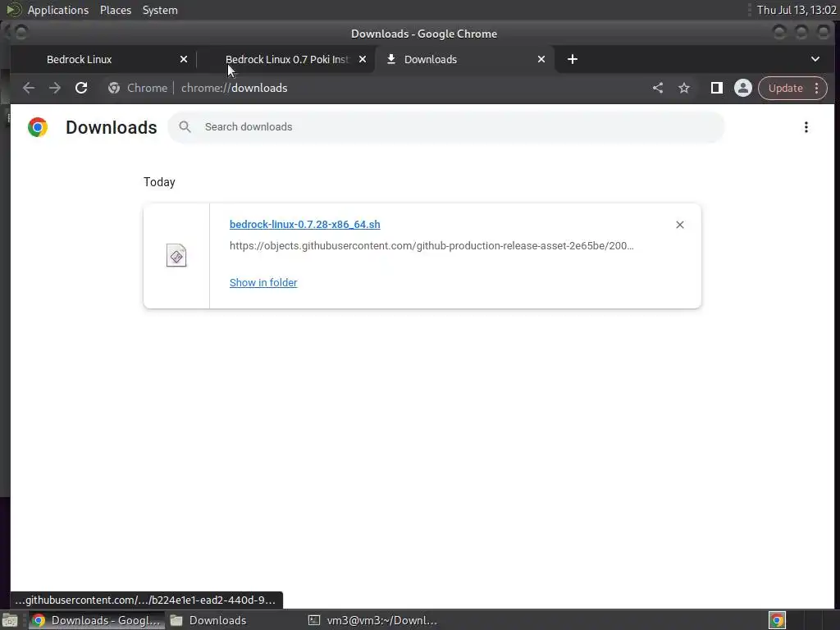Screen dimensions: 840x630
Task: Remove bedrock-linux download from the list
Action: (680, 225)
